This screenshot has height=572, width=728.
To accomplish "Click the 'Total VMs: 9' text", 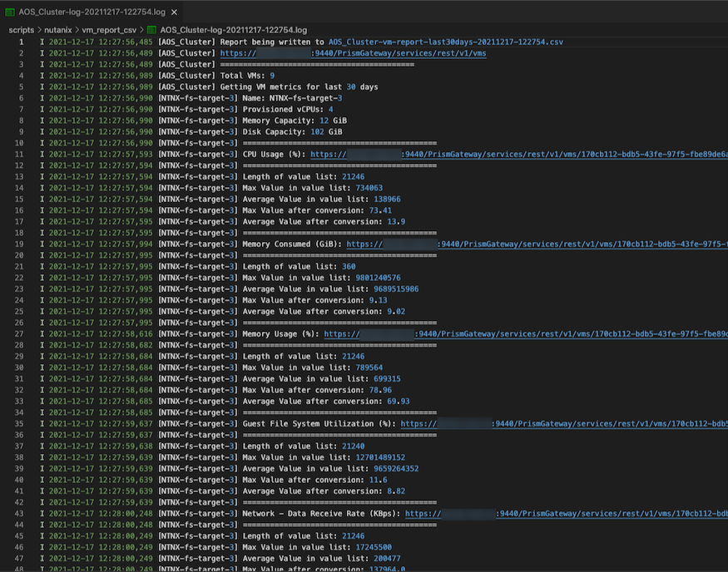I will [247, 76].
